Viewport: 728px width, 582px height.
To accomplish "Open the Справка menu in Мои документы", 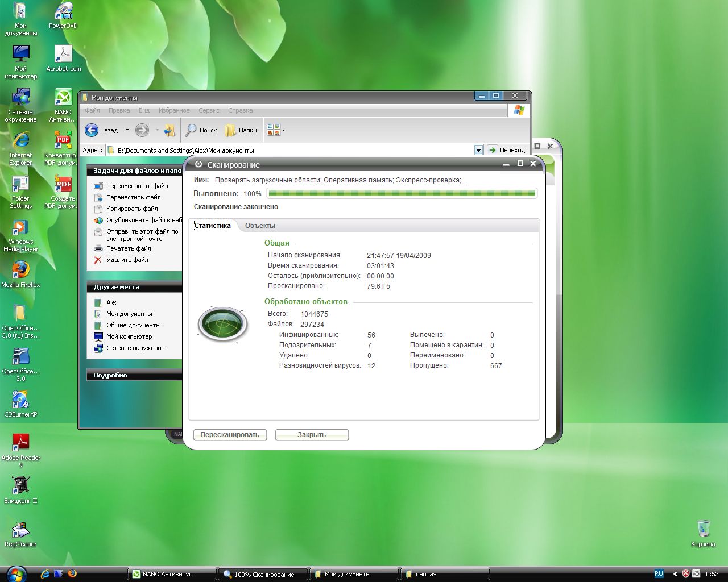I will 240,110.
